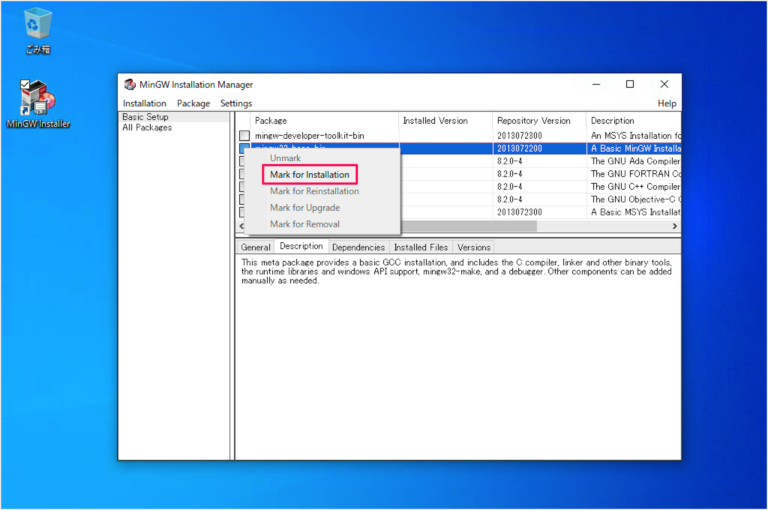768x510 pixels.
Task: Switch to the Description tab
Action: (x=301, y=246)
